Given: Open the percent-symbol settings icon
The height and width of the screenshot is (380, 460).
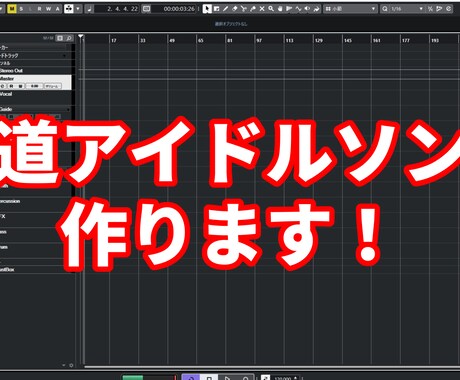Looking at the screenshot, I should coord(430,9).
